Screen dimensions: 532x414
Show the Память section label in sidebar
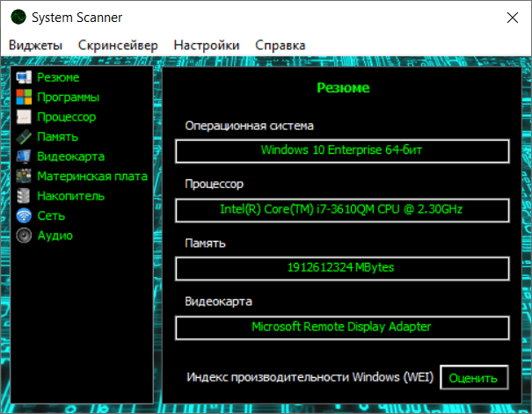tap(58, 136)
